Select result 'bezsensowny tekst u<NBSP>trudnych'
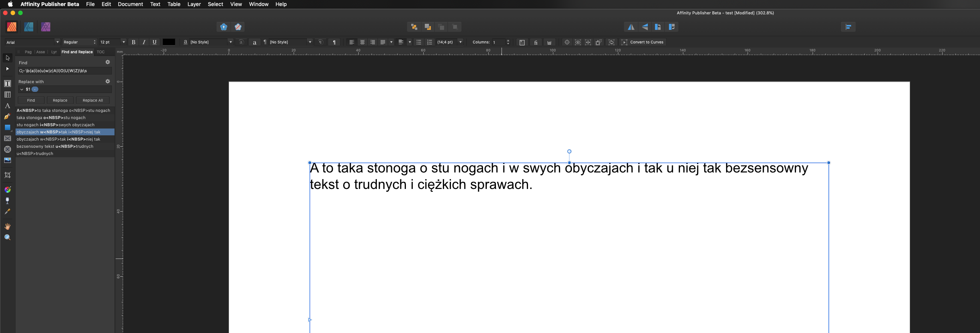Image resolution: width=980 pixels, height=333 pixels. point(65,147)
